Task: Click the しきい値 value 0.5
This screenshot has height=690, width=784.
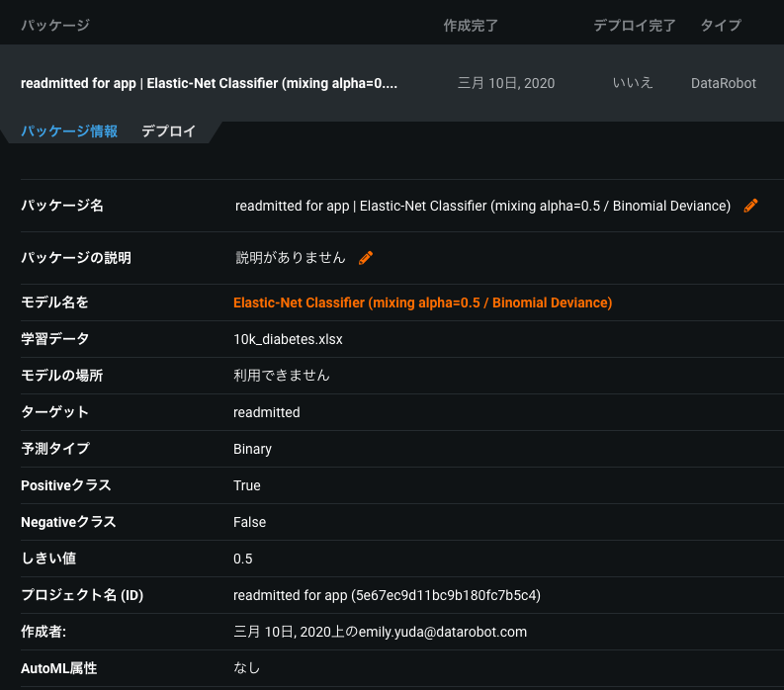Action: click(x=243, y=559)
